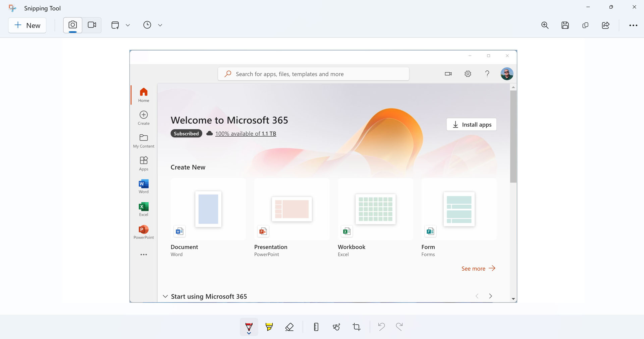Viewport: 644px width, 339px height.
Task: Undo the last annotation
Action: pos(381,326)
